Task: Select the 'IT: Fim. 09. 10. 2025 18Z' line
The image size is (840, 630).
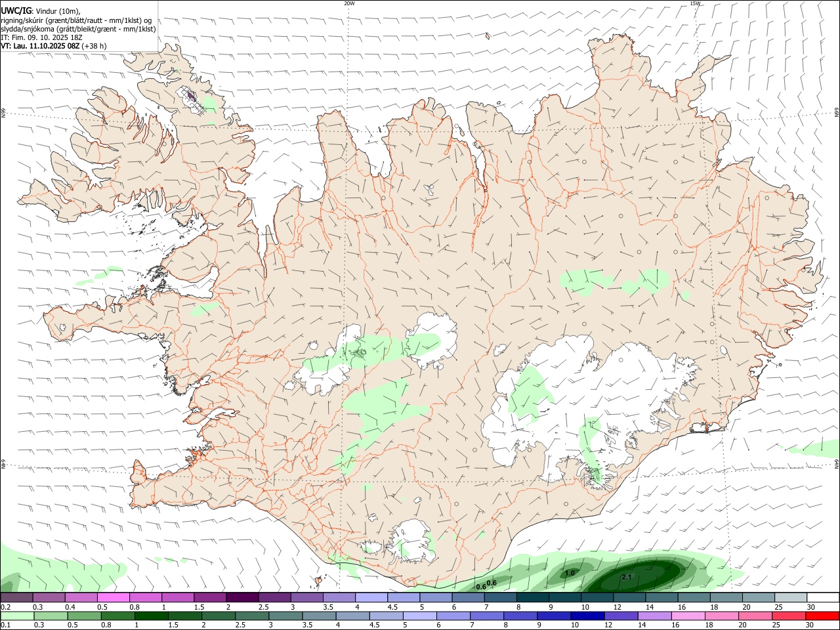Action: (41, 37)
